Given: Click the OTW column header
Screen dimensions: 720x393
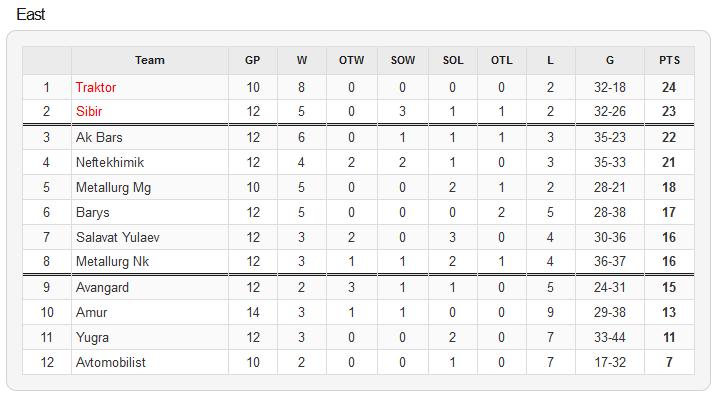Looking at the screenshot, I should click(x=351, y=60).
